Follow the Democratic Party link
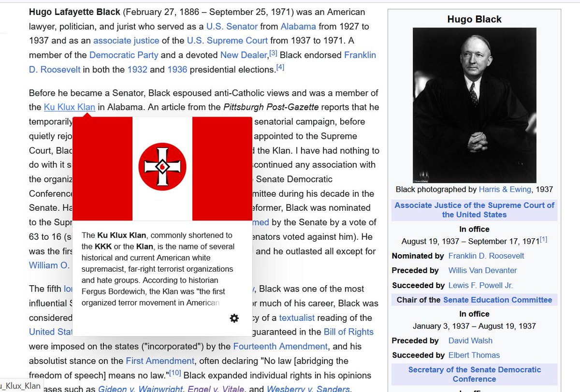 (124, 55)
